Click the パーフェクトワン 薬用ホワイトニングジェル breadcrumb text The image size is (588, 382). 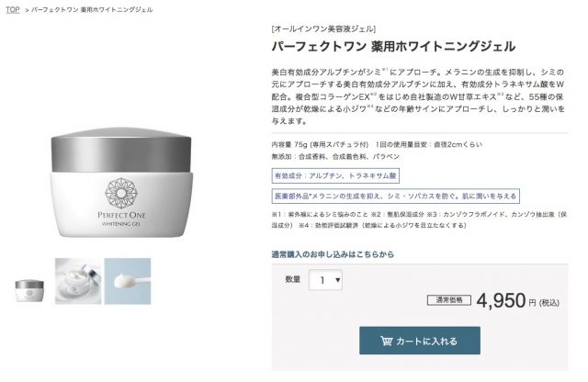coord(92,10)
